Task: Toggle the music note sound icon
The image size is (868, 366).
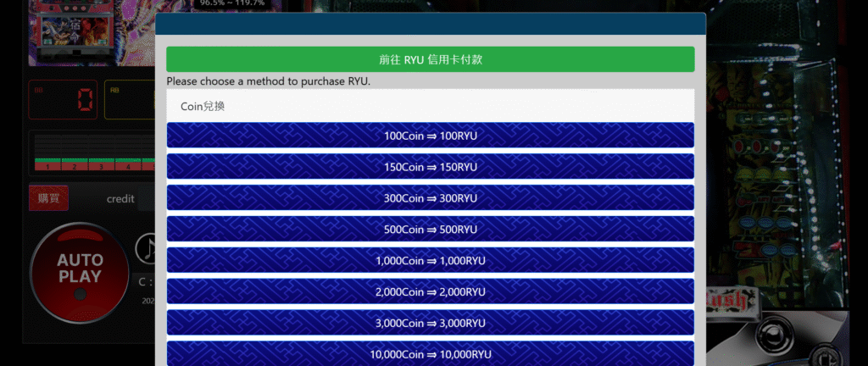Action: [x=146, y=248]
